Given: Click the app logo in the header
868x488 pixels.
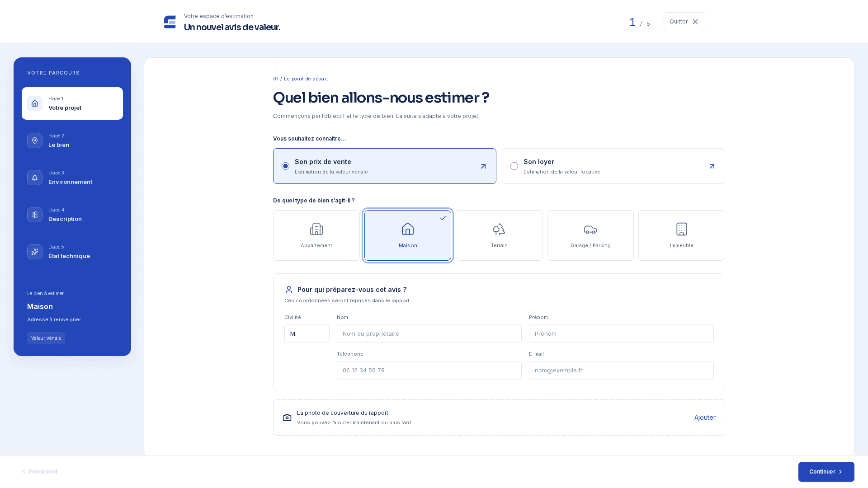Looking at the screenshot, I should [170, 22].
